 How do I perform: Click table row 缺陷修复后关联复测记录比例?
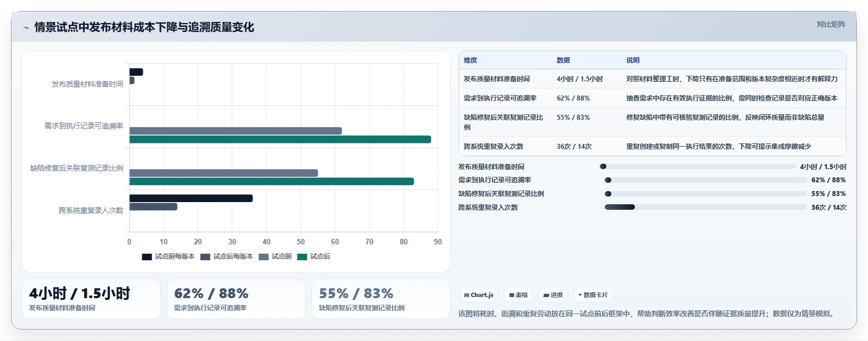(x=652, y=122)
